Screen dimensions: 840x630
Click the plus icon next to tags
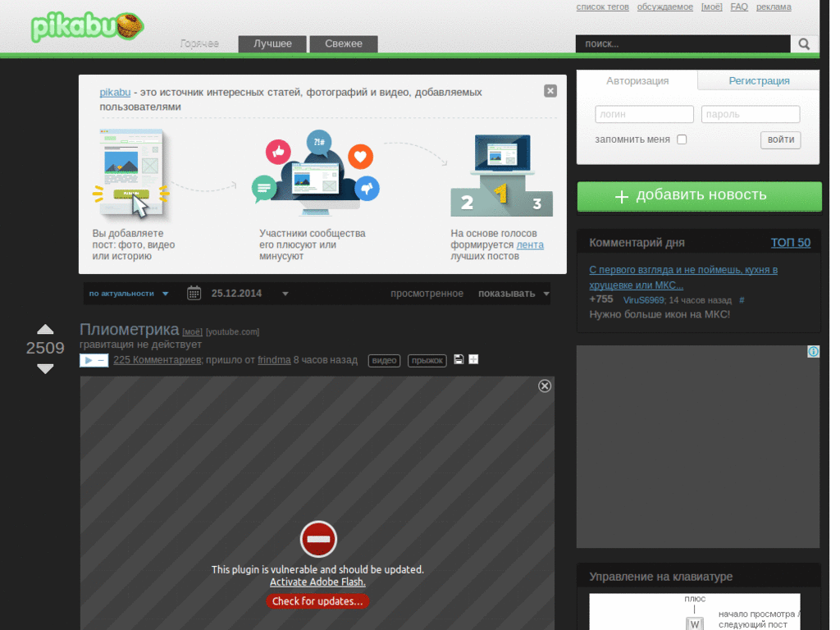473,359
